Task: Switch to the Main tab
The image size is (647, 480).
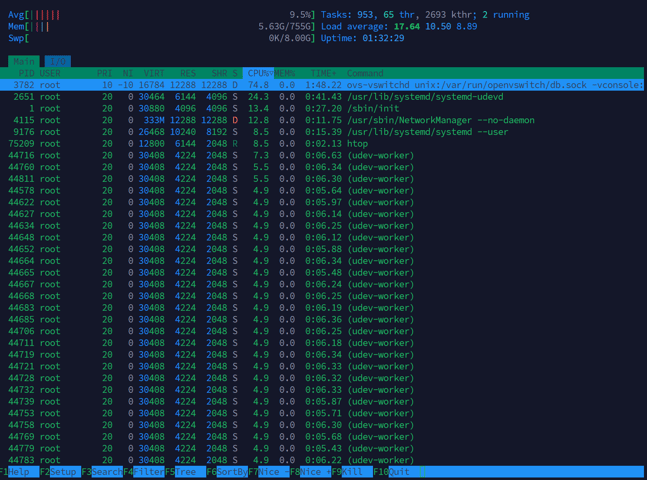Action: tap(24, 61)
